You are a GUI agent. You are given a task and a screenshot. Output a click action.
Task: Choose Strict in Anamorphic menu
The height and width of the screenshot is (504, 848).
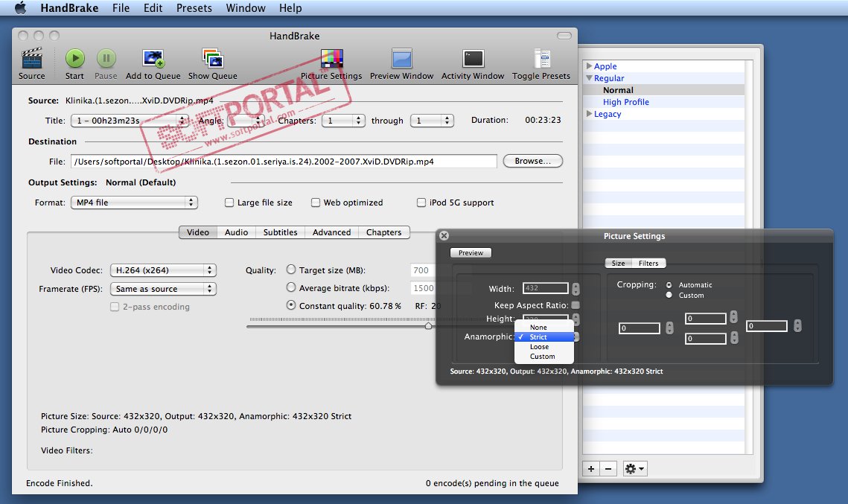544,337
